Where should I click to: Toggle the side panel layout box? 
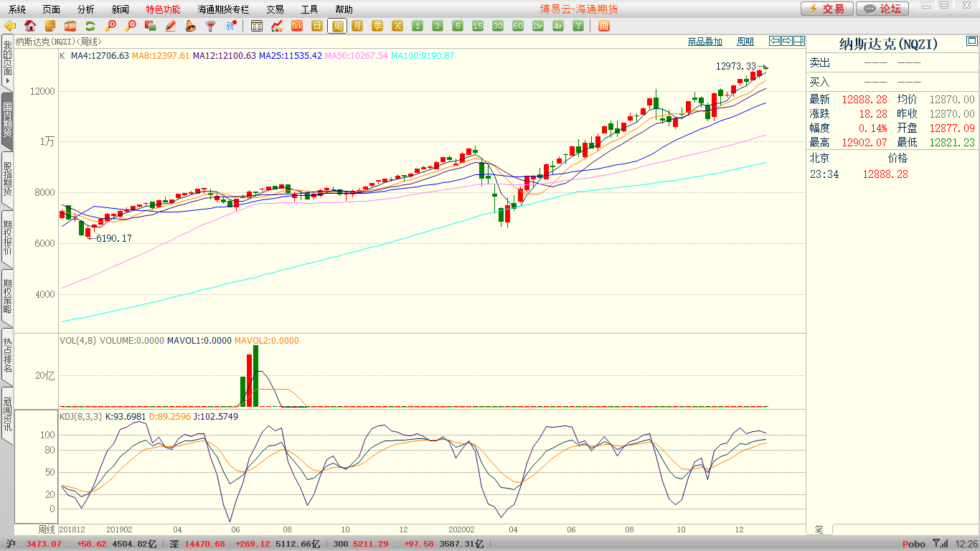click(x=799, y=41)
